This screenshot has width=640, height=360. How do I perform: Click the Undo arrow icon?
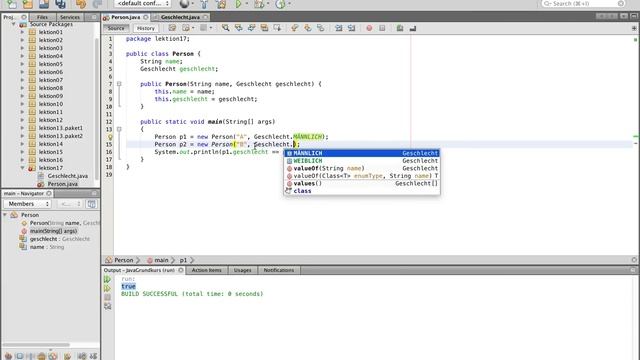pos(81,4)
